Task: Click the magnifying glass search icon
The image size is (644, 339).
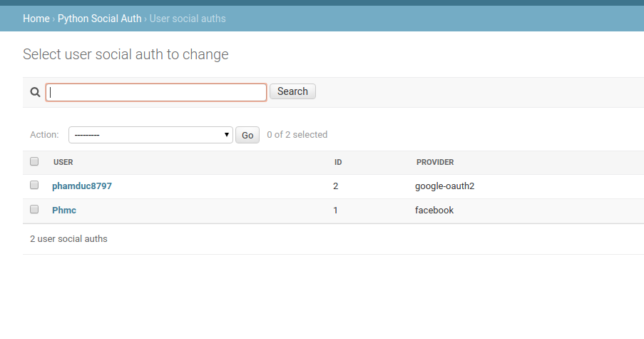Action: tap(34, 92)
